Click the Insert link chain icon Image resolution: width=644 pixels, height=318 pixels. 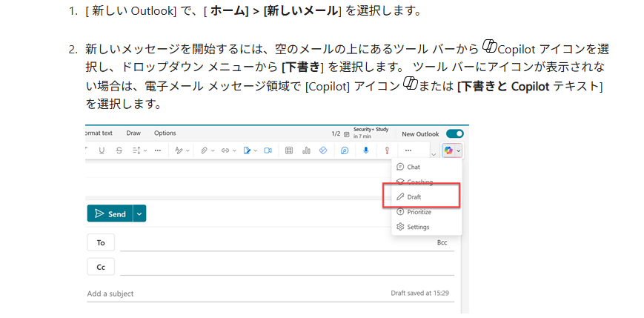tap(225, 150)
